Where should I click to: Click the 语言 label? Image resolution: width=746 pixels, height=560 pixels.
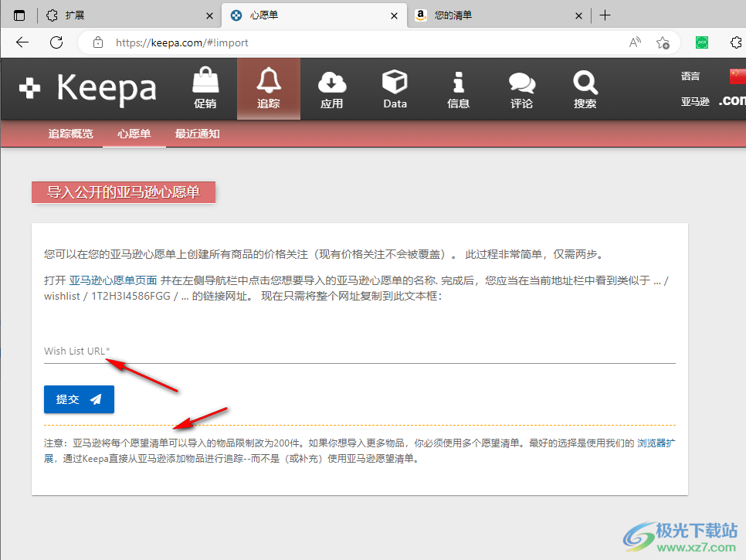click(x=690, y=76)
